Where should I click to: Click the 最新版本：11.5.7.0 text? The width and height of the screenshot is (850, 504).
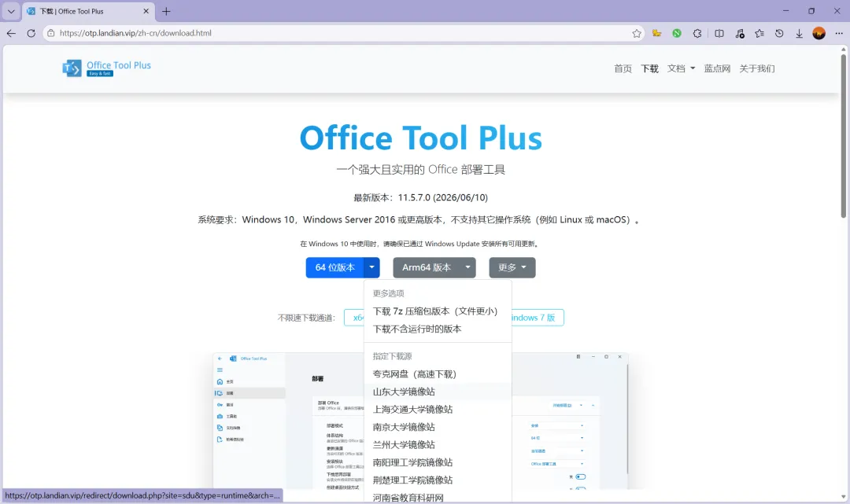pos(420,197)
